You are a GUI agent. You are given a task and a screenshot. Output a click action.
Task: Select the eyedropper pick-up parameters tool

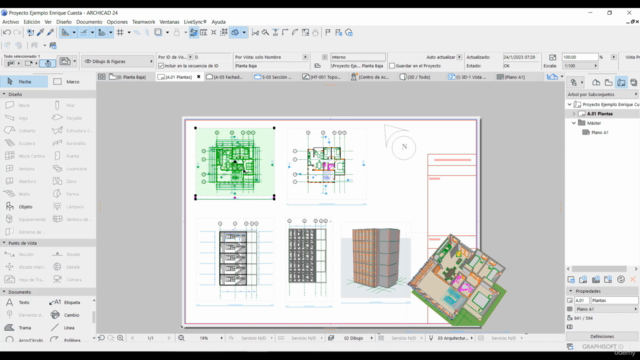pos(40,33)
